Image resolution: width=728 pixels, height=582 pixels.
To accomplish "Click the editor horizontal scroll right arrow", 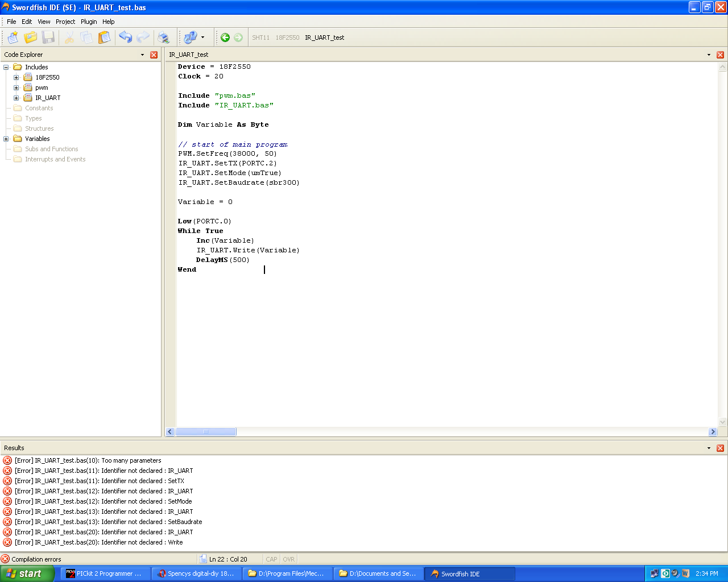I will (713, 432).
